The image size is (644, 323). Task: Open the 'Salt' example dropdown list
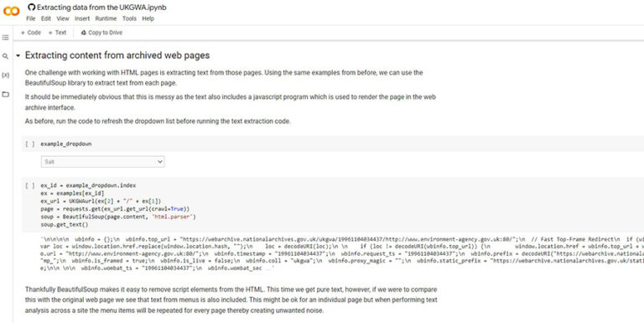(102, 162)
